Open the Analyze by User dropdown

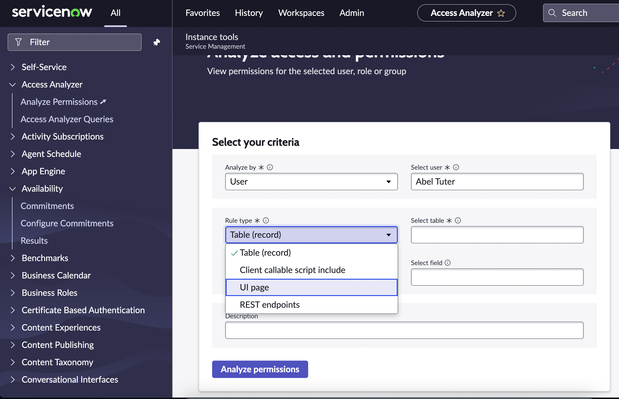pos(311,182)
